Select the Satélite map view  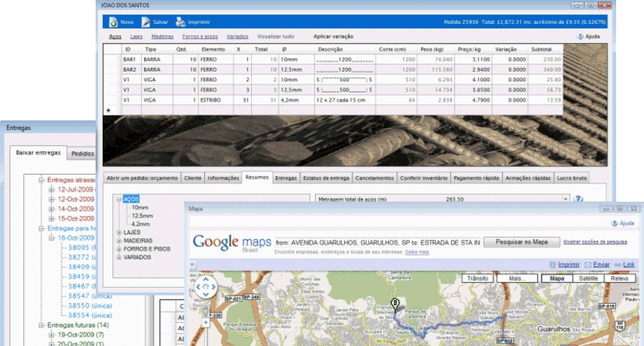[588, 278]
